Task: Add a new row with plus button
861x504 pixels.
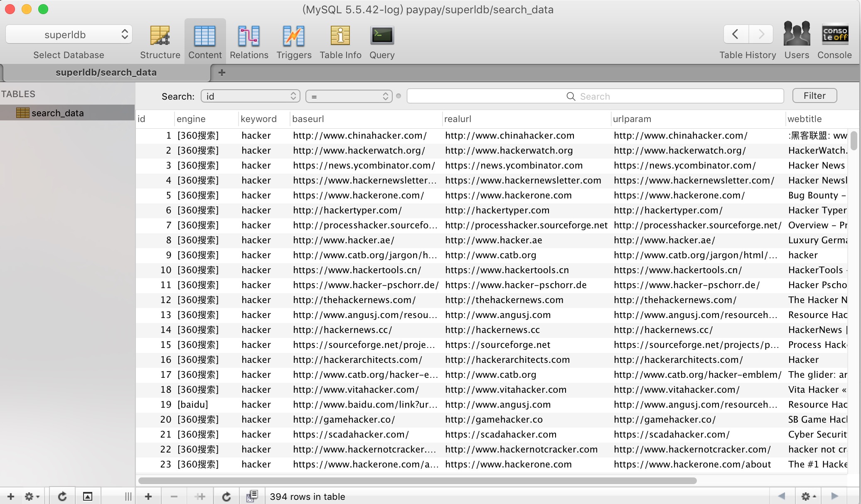Action: (148, 497)
